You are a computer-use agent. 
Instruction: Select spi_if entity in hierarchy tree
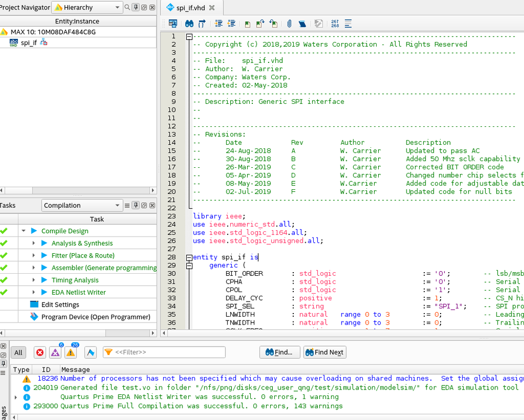28,42
